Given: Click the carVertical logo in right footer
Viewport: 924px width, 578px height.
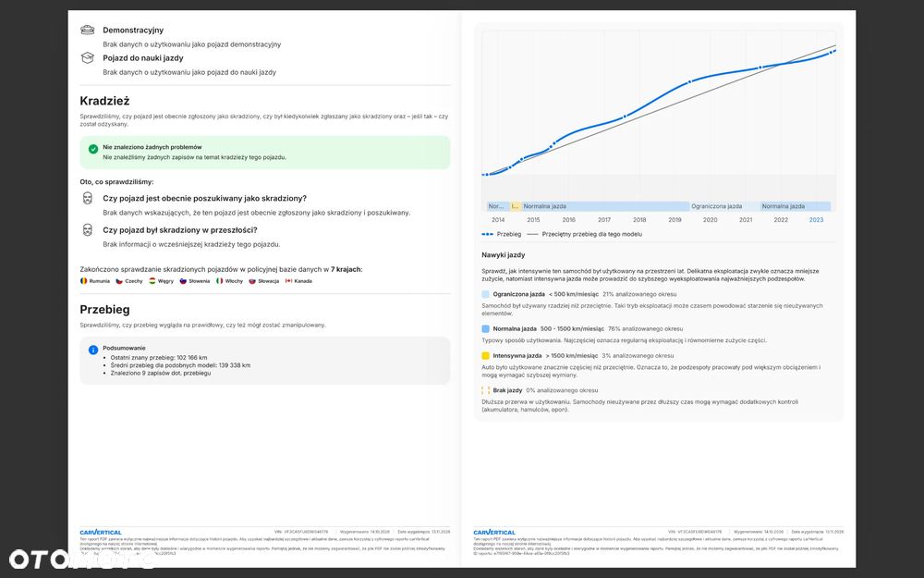Looking at the screenshot, I should 494,533.
